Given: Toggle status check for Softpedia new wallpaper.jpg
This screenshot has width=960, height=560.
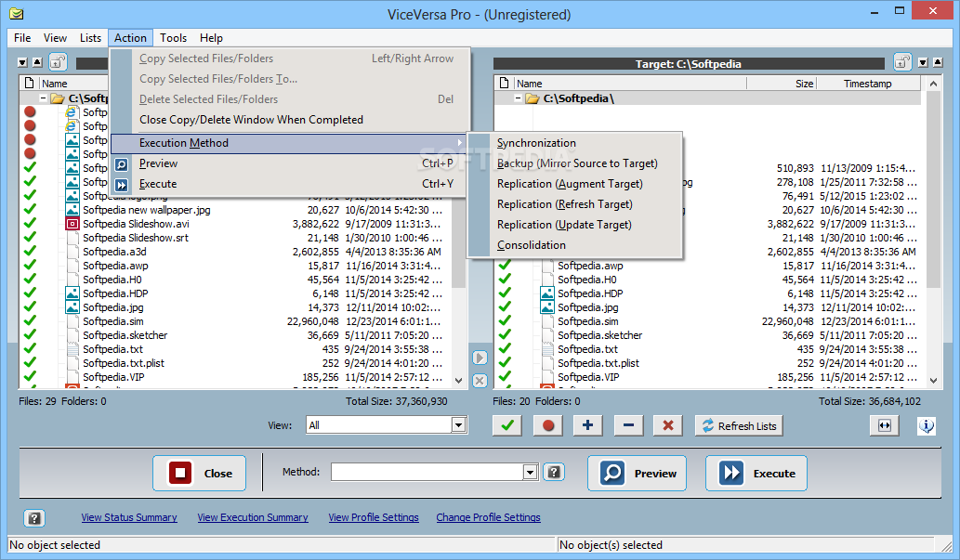Looking at the screenshot, I should point(30,210).
